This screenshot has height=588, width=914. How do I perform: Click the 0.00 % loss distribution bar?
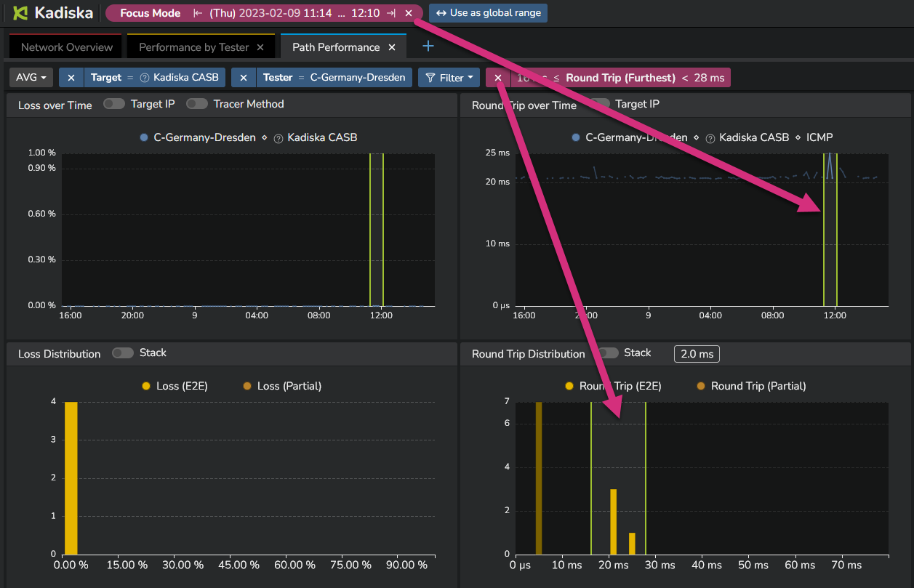tap(71, 478)
